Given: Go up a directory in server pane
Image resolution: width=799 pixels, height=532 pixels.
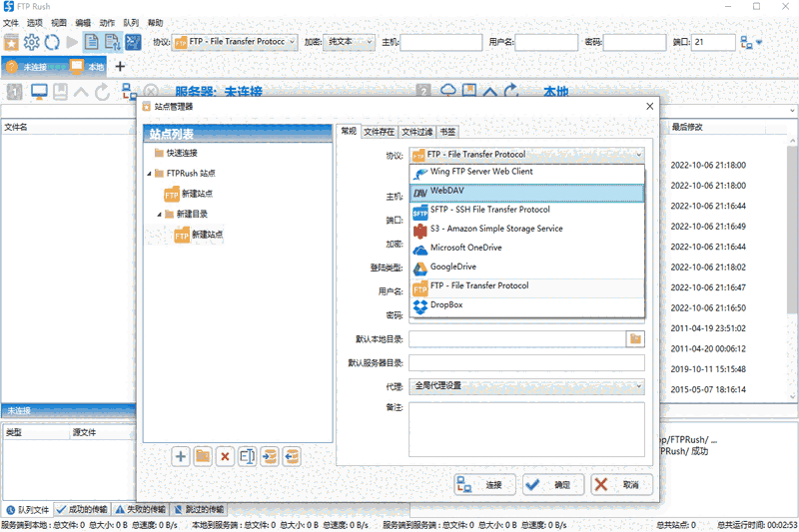Looking at the screenshot, I should tap(81, 92).
